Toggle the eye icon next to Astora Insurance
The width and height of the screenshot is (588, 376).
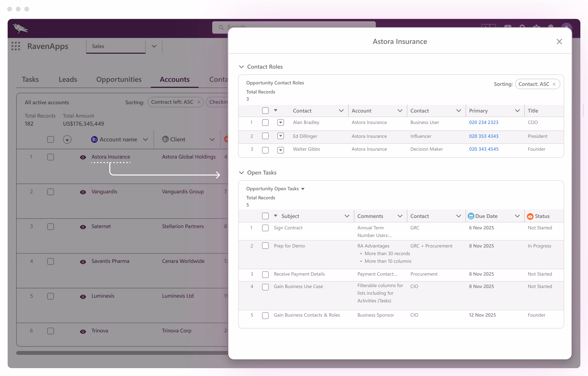(83, 157)
